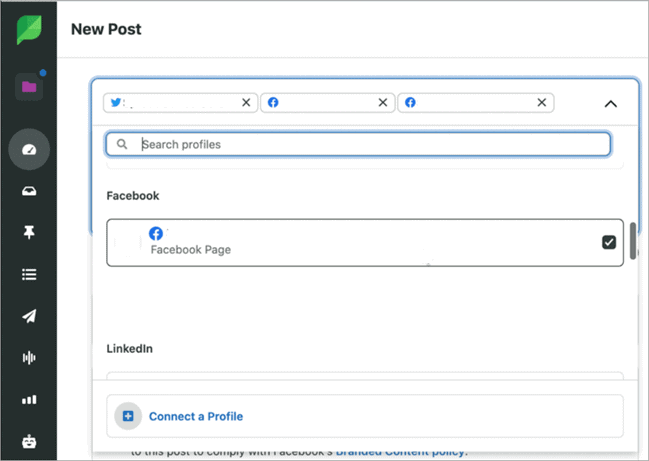The height and width of the screenshot is (461, 649).
Task: Click the pushpin icon in sidebar
Action: pyautogui.click(x=28, y=232)
